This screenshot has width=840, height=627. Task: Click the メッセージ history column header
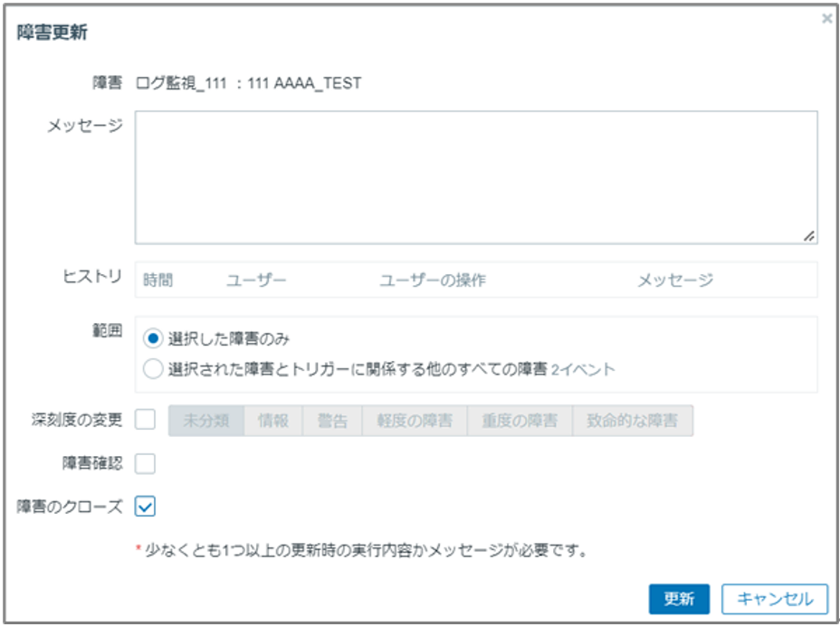675,280
